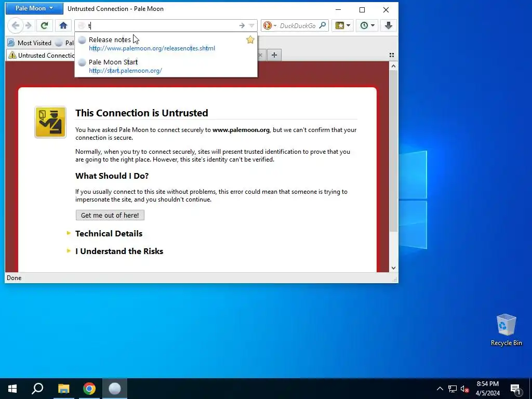Screen dimensions: 532x399
Task: Expand the bookmarks button dropdown arrow
Action: tap(349, 25)
